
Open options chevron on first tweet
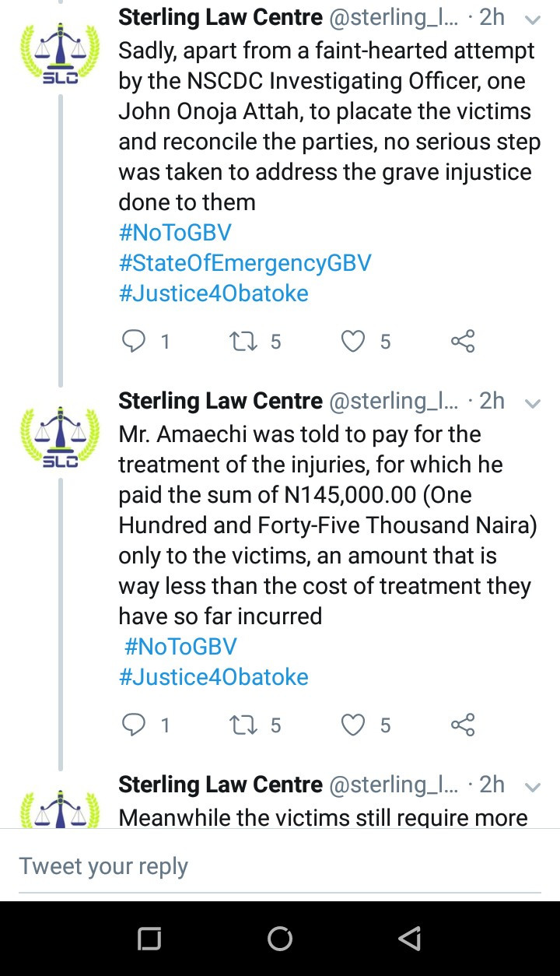click(x=533, y=19)
